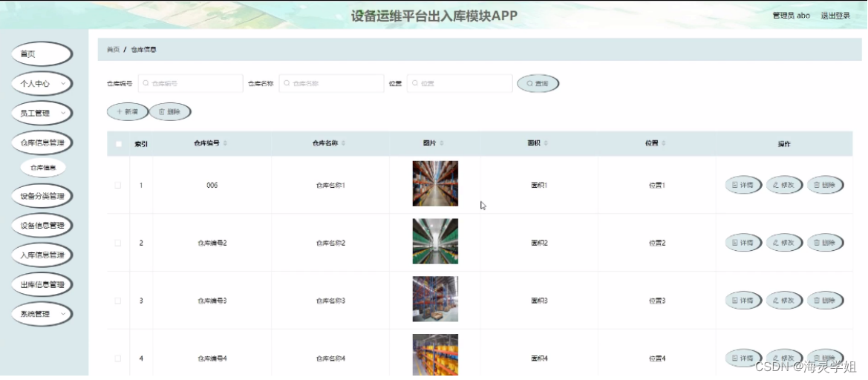The image size is (868, 380).
Task: Select the 仓库信息 submenu item
Action: [43, 168]
